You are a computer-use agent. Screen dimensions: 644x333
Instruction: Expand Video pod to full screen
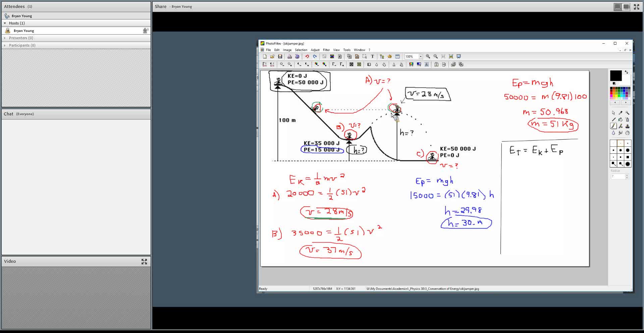coord(144,261)
